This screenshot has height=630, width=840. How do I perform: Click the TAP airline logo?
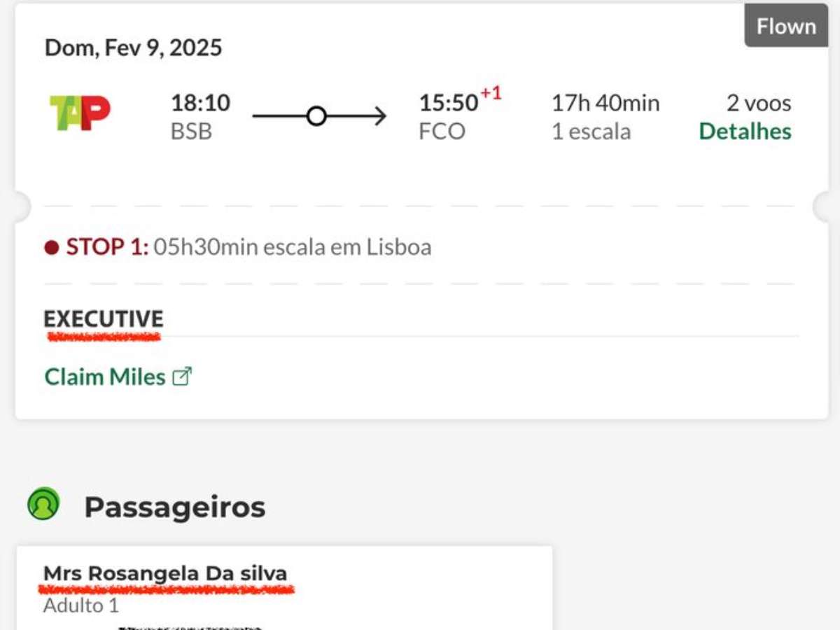tap(80, 113)
